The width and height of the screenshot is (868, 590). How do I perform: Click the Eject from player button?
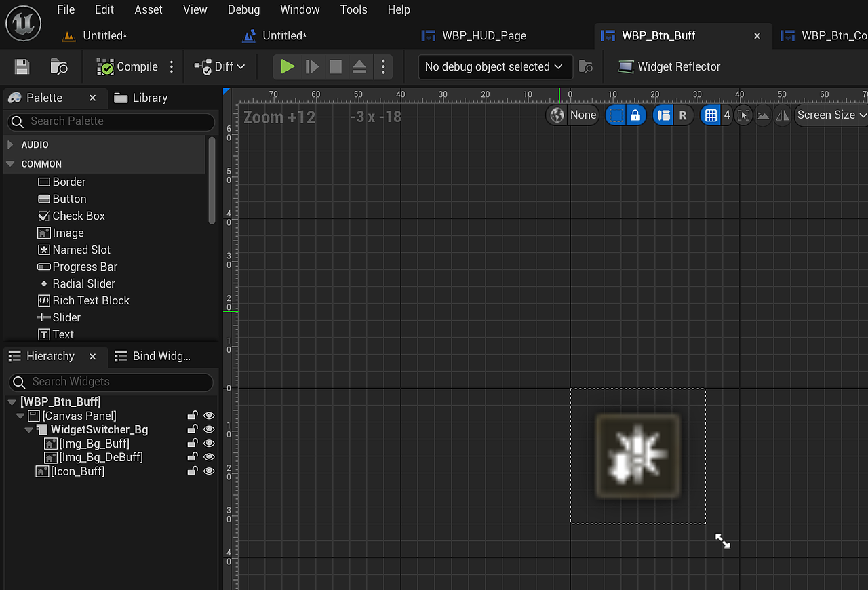point(359,66)
